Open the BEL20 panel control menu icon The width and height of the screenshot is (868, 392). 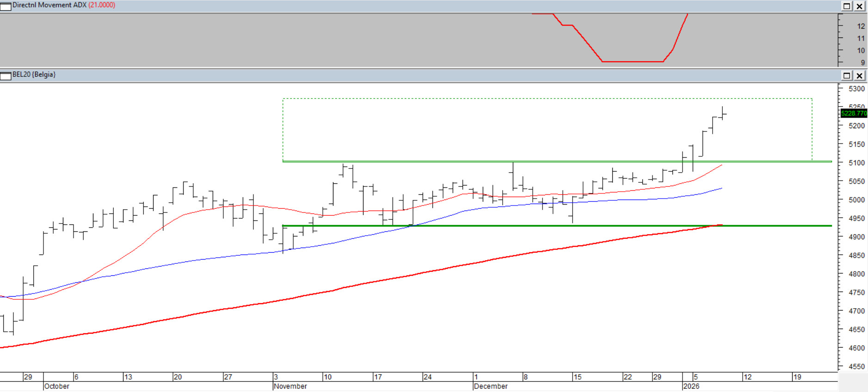point(6,76)
